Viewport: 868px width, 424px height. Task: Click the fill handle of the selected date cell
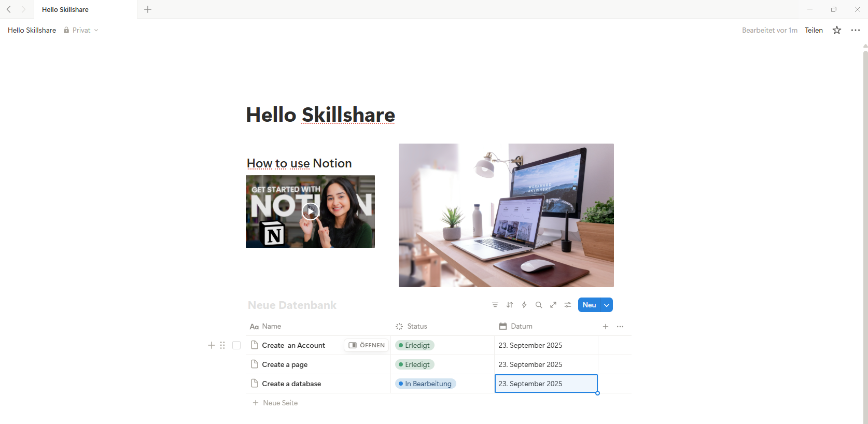point(597,393)
